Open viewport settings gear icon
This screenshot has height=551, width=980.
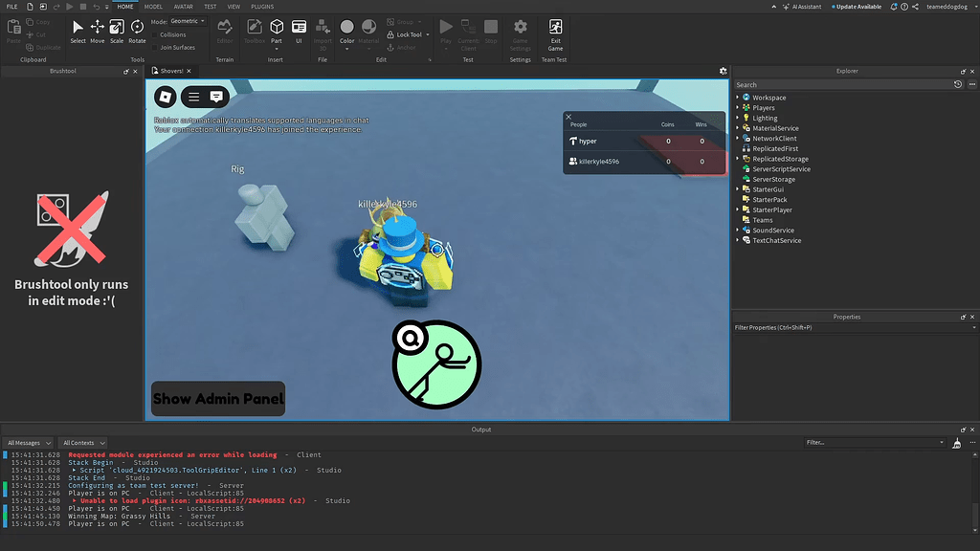click(x=724, y=71)
